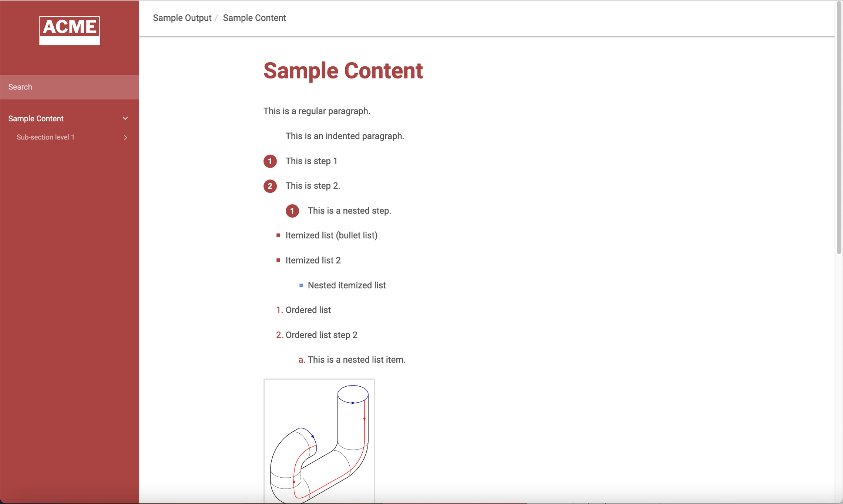Screen dimensions: 843x504
Task: Click the indented paragraph text
Action: click(x=345, y=136)
